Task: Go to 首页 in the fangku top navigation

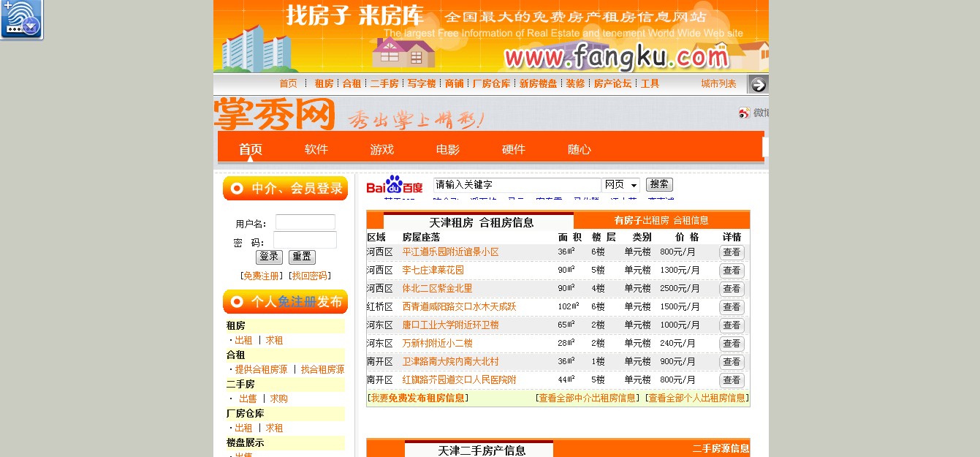Action: 289,83
